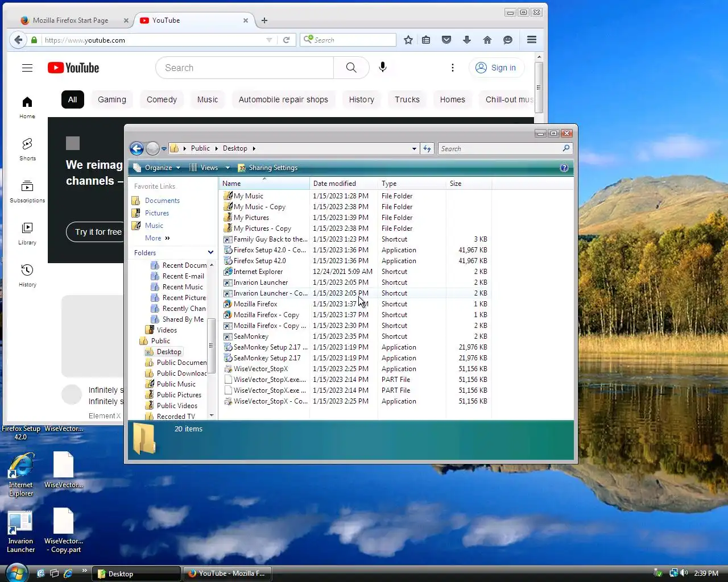
Task: Sort files by Date modified column
Action: coord(344,184)
